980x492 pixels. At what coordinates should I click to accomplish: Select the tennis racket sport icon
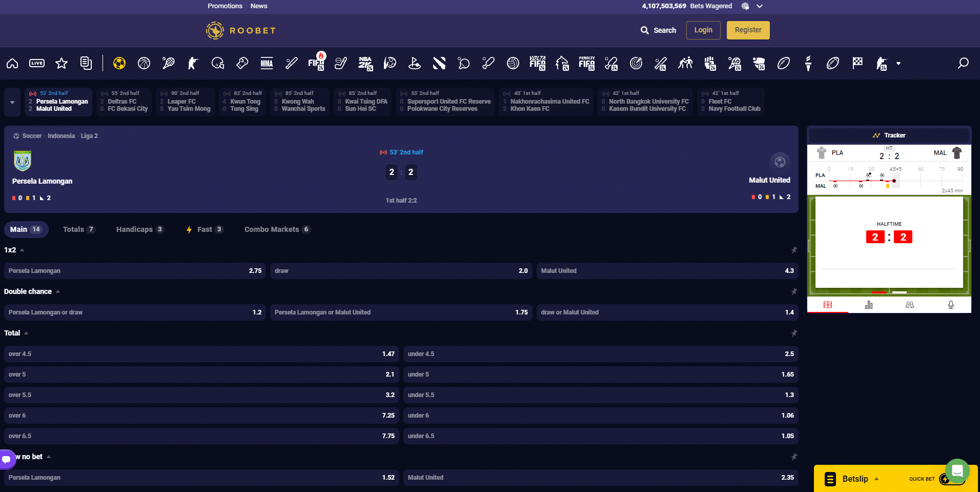pos(168,63)
